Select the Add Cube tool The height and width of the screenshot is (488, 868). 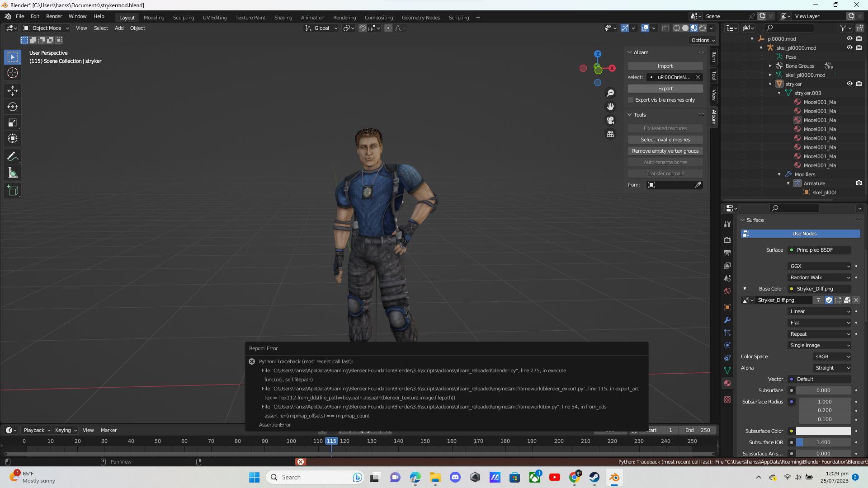coord(13,190)
